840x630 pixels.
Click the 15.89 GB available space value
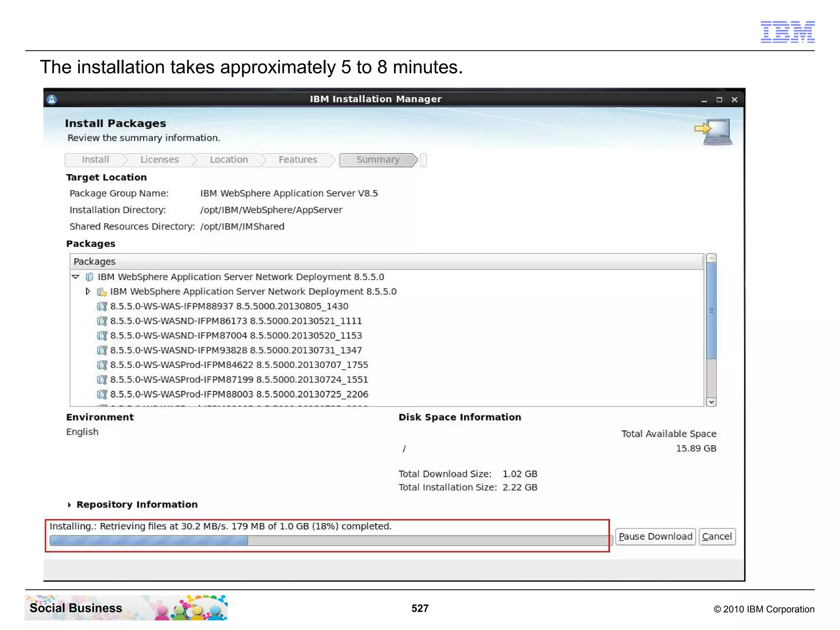click(696, 449)
